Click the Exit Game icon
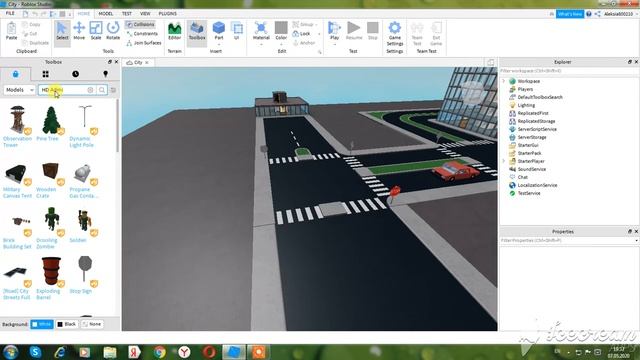Screen dimensions: 640x360 click(x=436, y=33)
